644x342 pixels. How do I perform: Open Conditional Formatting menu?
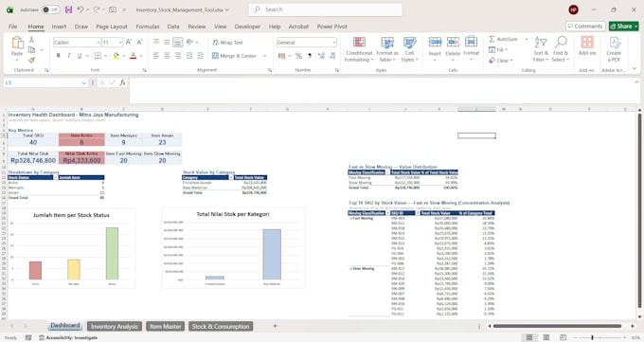click(x=359, y=49)
